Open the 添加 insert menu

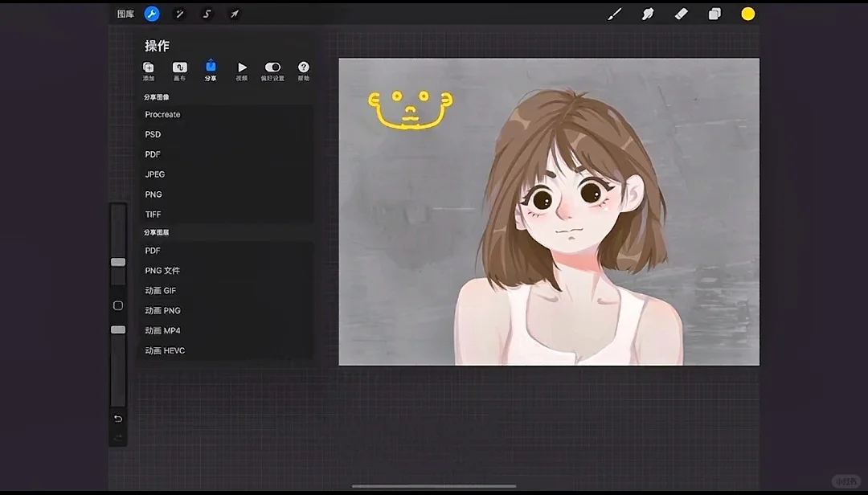149,71
